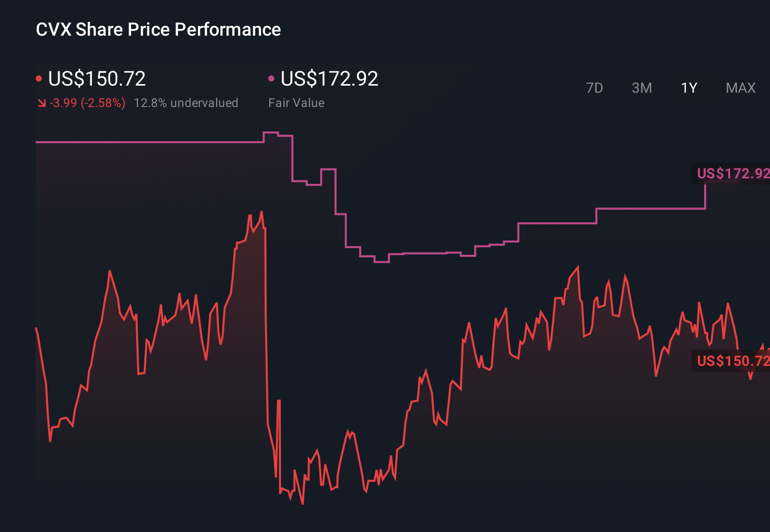Click the header fair value amount US$172.92
The height and width of the screenshot is (532, 770).
[329, 78]
